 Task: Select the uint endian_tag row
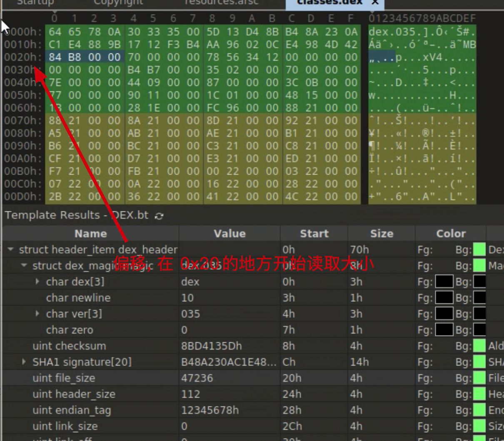(x=253, y=410)
